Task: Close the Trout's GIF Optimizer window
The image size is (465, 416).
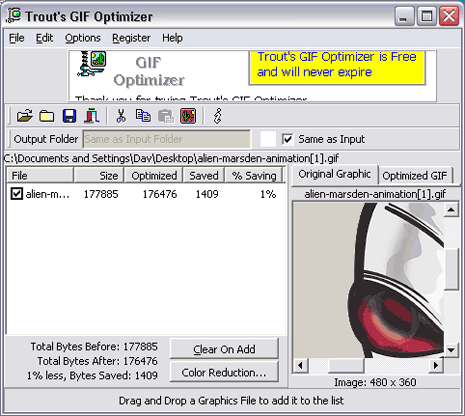Action: click(449, 16)
